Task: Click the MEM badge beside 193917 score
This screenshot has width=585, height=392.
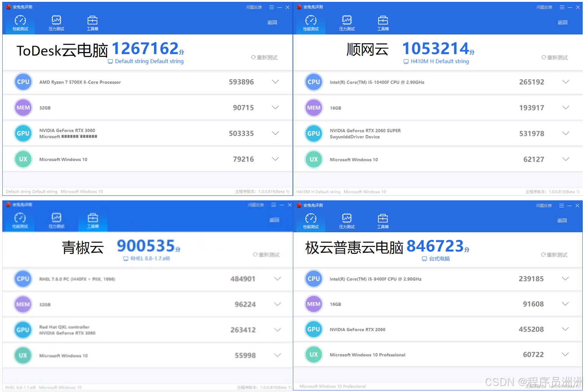Action: pyautogui.click(x=314, y=108)
